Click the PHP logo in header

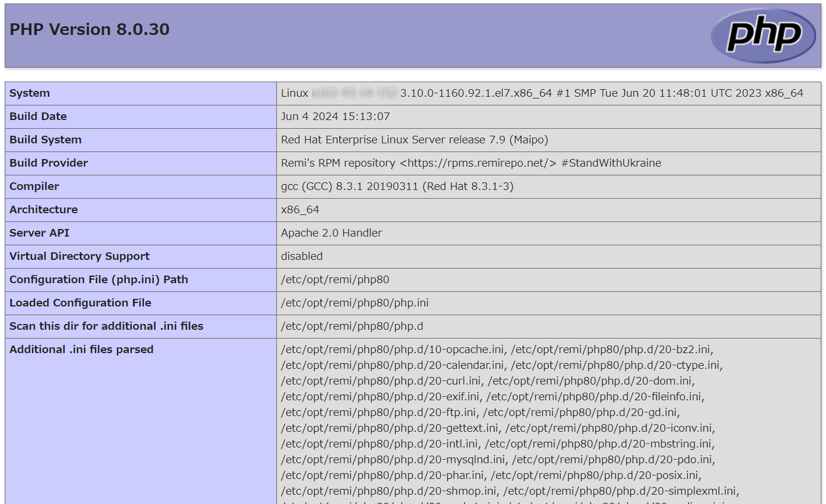click(763, 36)
